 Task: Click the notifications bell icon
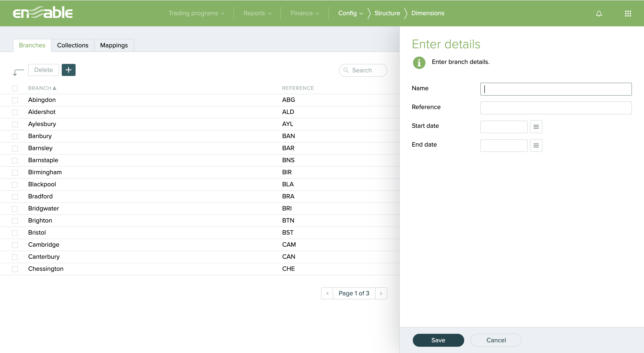599,13
